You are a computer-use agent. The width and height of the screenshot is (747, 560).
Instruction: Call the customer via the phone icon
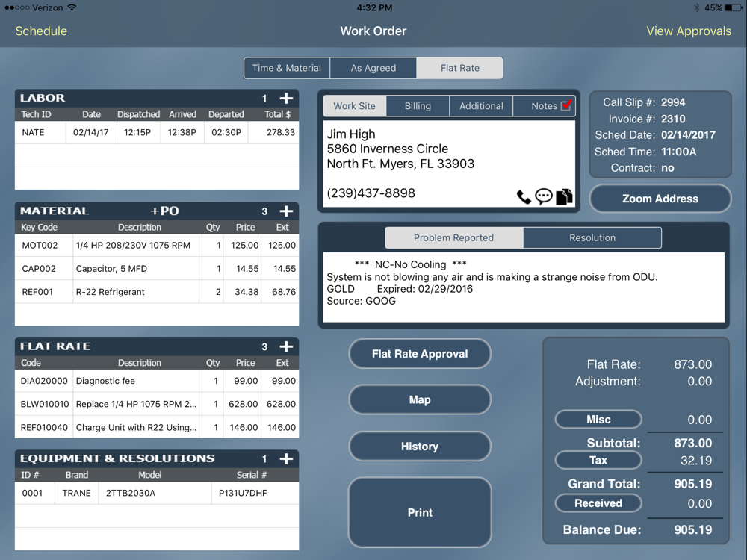(x=524, y=196)
